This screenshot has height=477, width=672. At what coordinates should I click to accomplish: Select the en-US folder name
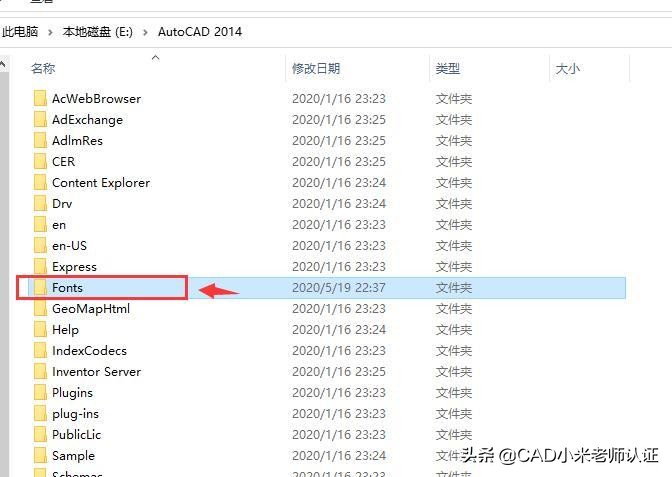[69, 246]
